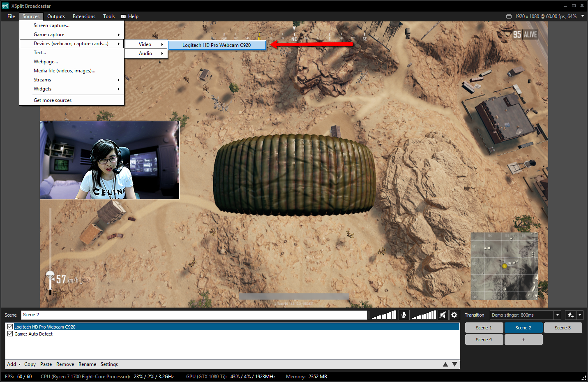Open the resolution dropdown arrow at top right
Screen dimensions: 588x382
coord(582,16)
